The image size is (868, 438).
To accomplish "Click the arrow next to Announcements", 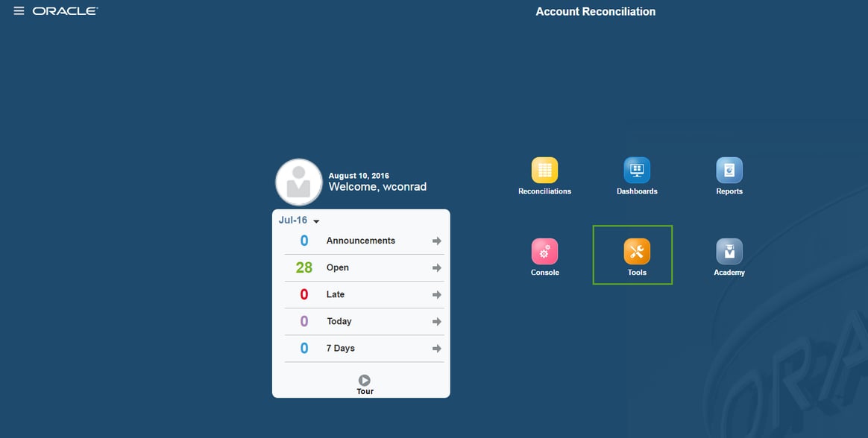I will [437, 241].
